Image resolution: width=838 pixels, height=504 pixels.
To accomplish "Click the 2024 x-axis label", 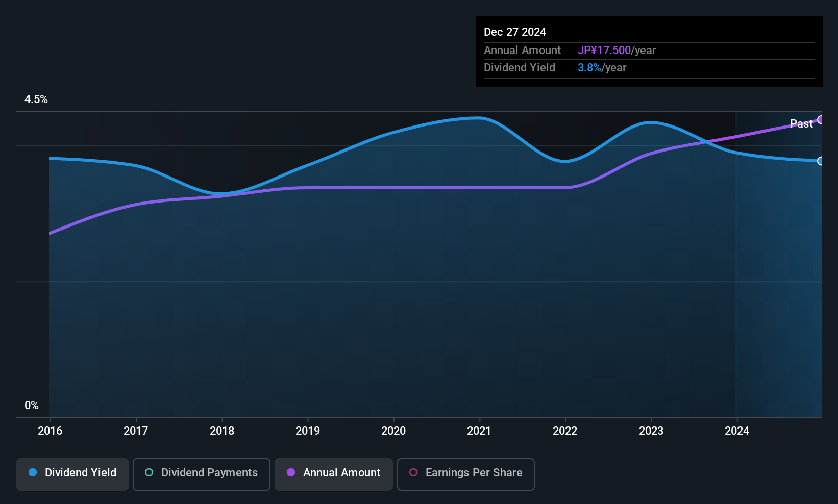I will pos(737,431).
